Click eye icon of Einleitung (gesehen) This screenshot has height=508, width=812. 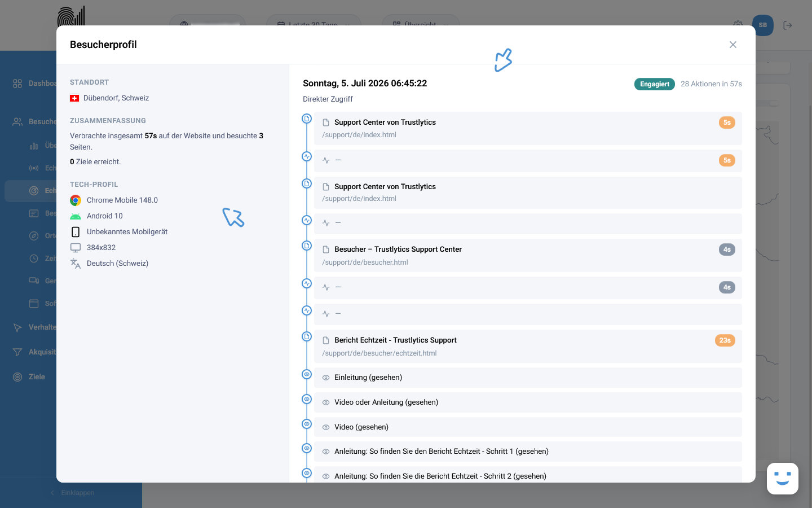[x=326, y=378]
